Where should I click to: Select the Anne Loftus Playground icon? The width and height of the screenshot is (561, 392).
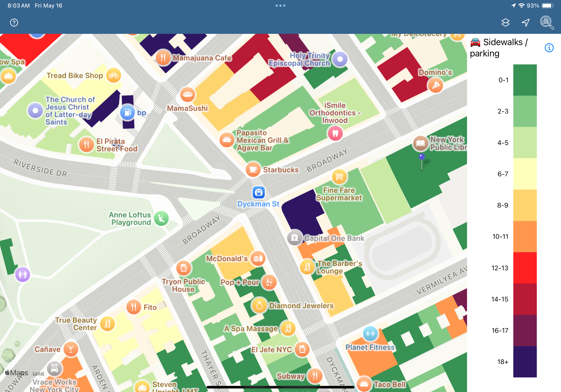pyautogui.click(x=161, y=218)
